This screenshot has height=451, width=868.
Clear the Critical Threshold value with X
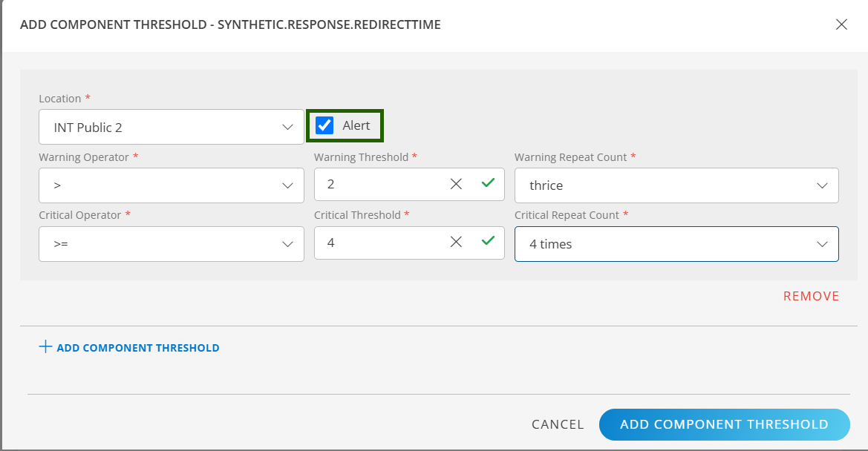[x=456, y=242]
